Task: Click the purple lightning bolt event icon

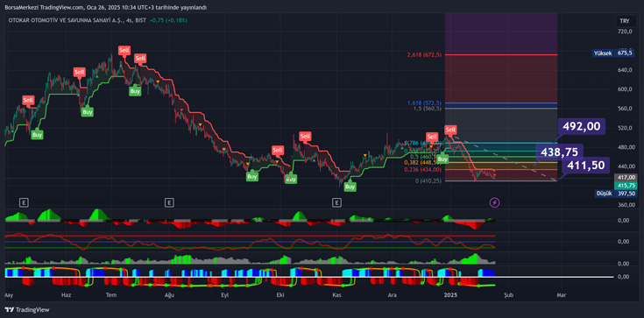Action: point(495,202)
